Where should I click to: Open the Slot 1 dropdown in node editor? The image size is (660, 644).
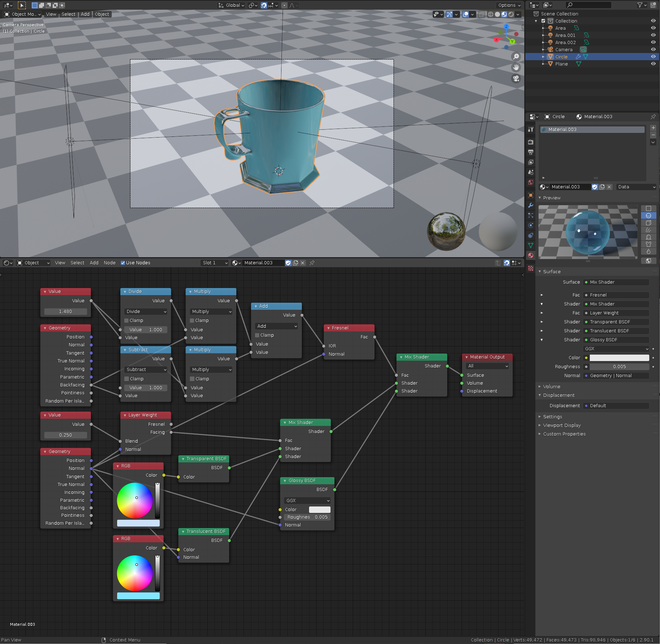(x=215, y=263)
